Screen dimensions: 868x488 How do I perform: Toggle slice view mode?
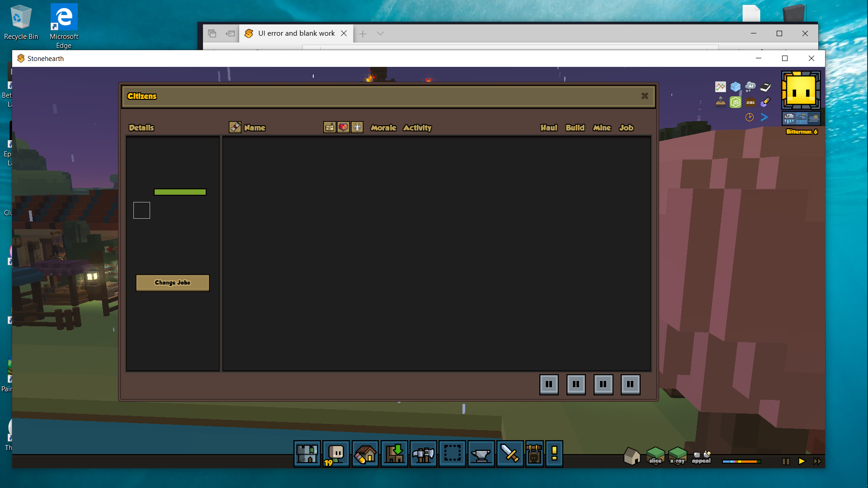tap(655, 455)
